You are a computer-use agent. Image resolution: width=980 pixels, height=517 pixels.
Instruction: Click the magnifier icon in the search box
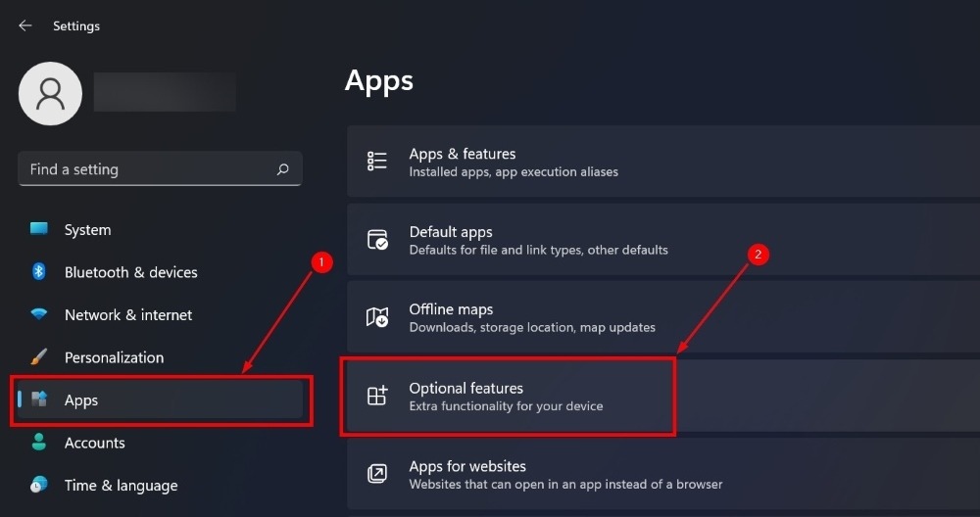tap(283, 169)
